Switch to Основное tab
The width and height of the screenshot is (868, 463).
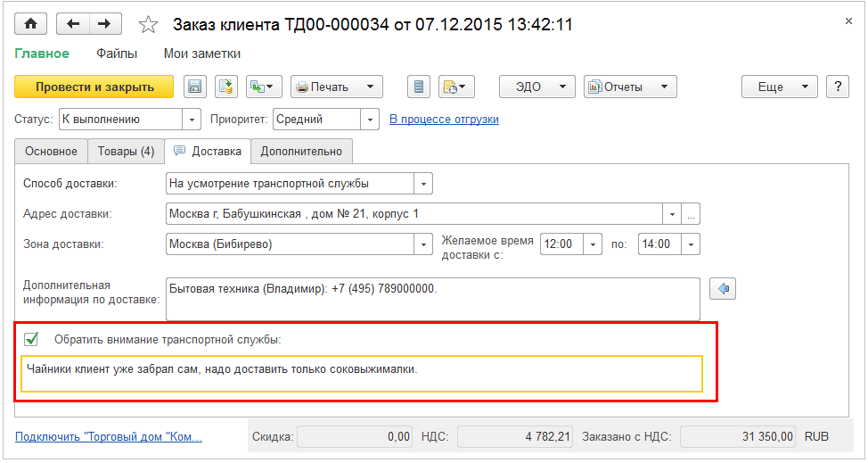click(51, 151)
